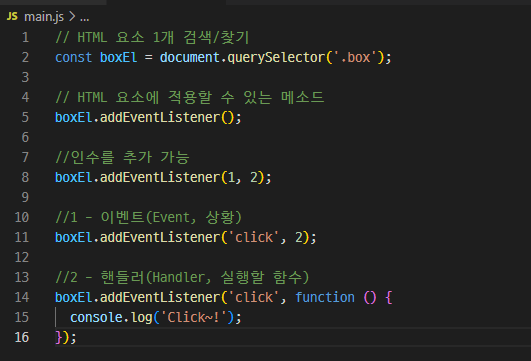This screenshot has height=361, width=531.
Task: Click comment '//2 - 핸들러(Handler, 실행할 함수)'
Action: [182, 277]
